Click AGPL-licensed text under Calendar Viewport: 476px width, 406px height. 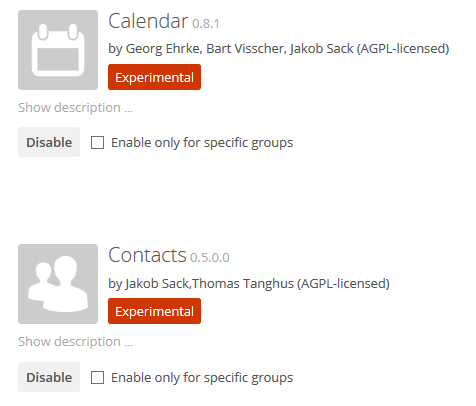tap(403, 49)
